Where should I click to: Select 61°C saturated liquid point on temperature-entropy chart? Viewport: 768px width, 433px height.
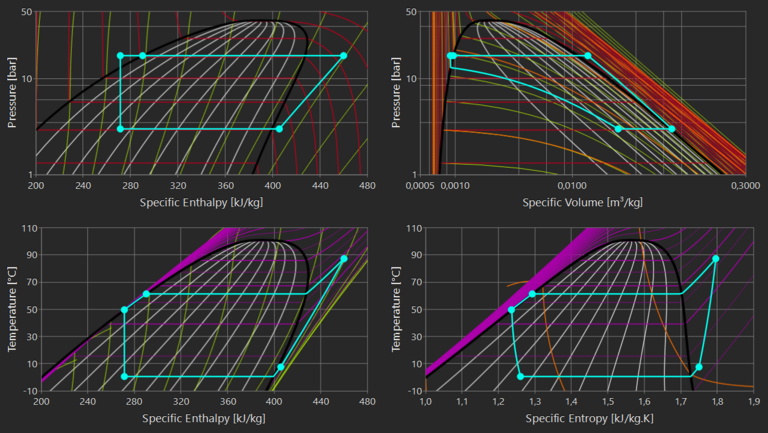532,294
